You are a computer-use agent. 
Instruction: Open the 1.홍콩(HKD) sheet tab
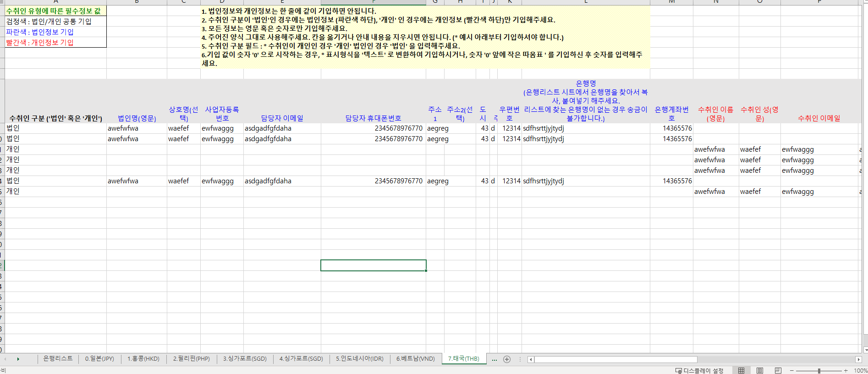(x=143, y=358)
